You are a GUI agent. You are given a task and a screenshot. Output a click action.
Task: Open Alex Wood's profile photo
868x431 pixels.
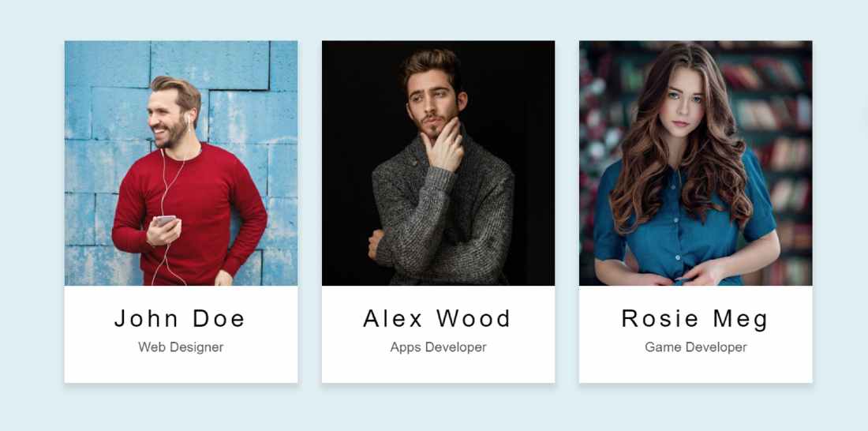tap(439, 163)
